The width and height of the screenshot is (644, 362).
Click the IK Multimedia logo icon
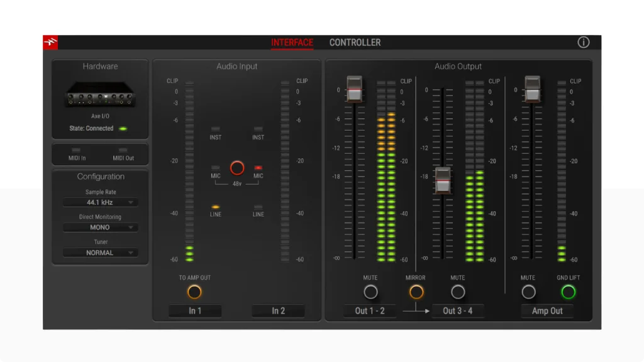[52, 42]
